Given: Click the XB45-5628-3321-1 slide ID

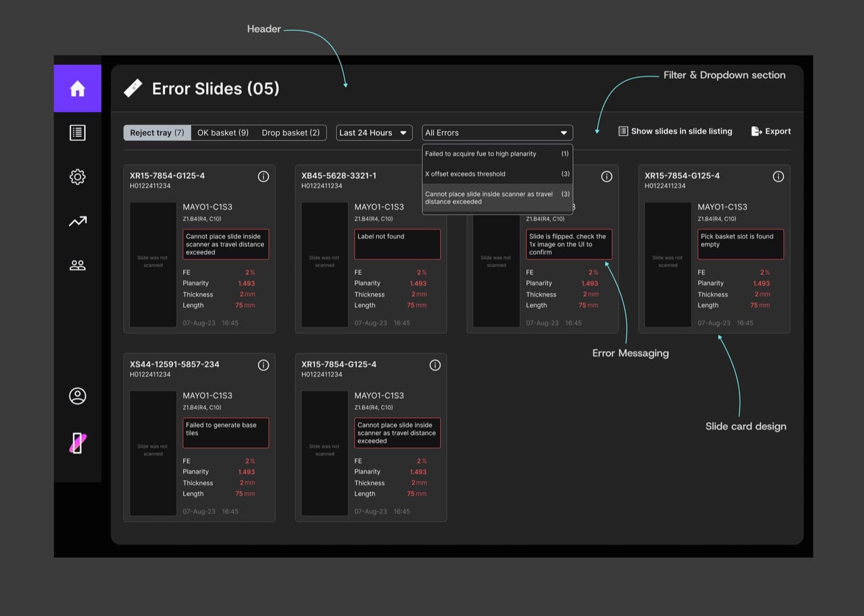Looking at the screenshot, I should [339, 176].
